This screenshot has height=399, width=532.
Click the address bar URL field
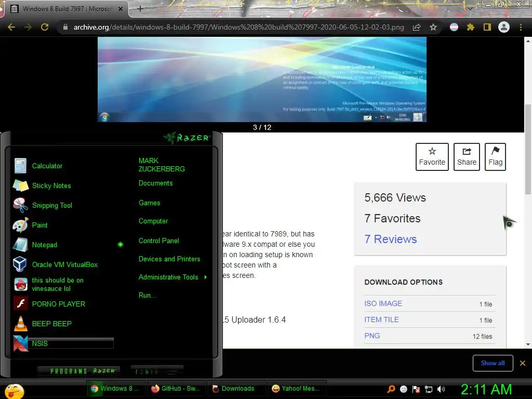[x=238, y=27]
